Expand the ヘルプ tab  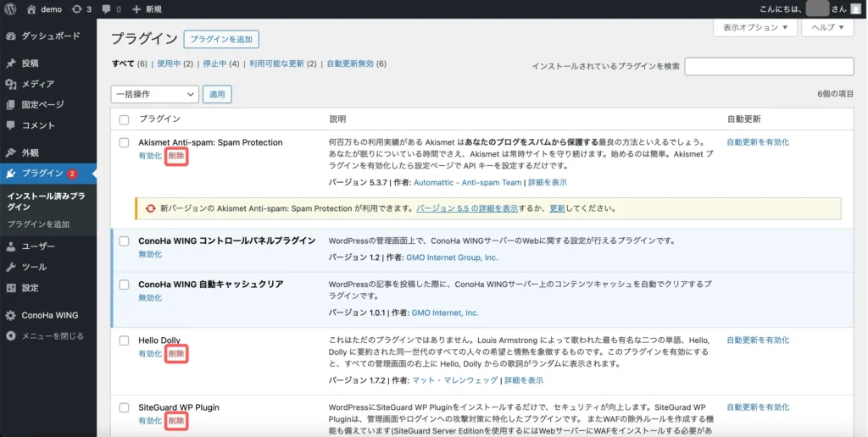827,28
